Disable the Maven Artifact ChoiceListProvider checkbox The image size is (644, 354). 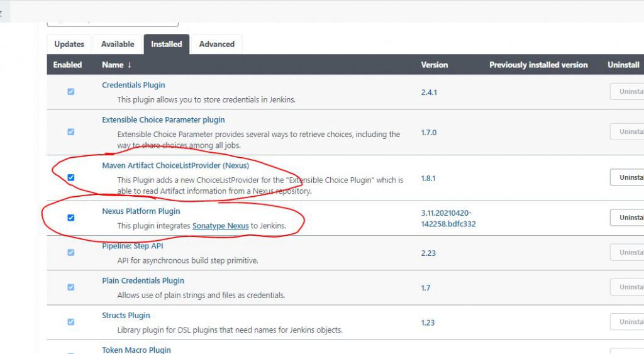pyautogui.click(x=70, y=178)
